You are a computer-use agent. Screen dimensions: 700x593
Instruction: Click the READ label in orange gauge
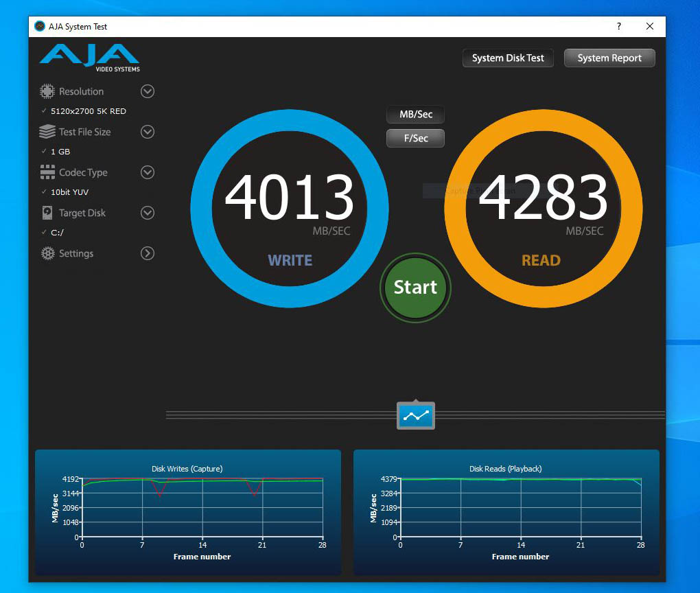coord(541,260)
